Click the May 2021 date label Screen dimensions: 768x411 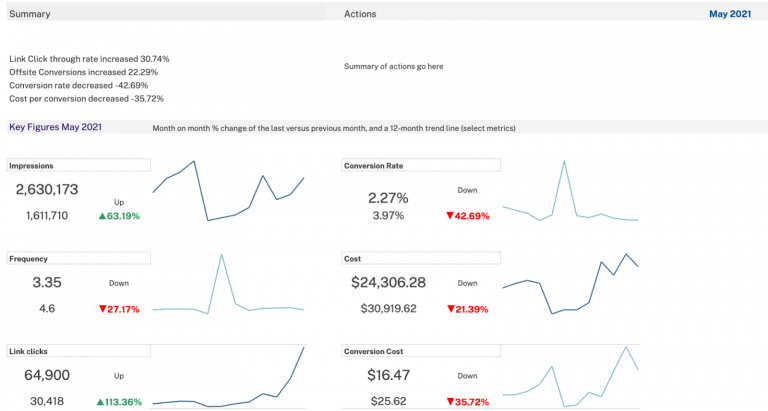729,14
